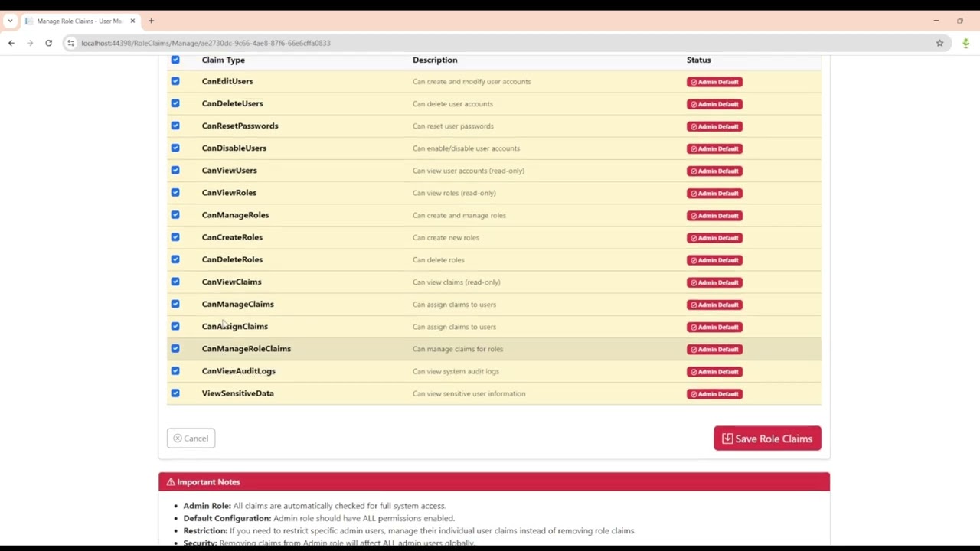Click the CanManageRoleClaims claim name
Image resolution: width=980 pixels, height=551 pixels.
247,348
